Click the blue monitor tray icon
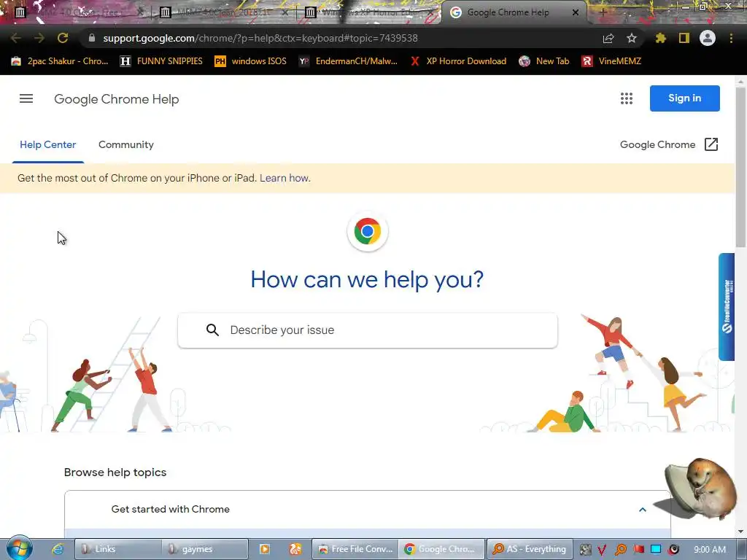The image size is (747, 560). pyautogui.click(x=656, y=550)
